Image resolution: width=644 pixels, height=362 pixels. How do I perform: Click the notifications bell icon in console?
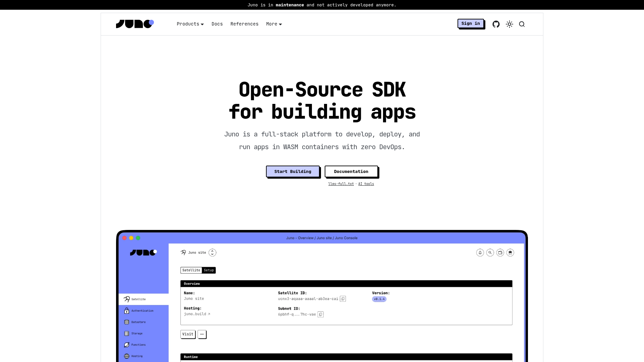pyautogui.click(x=480, y=253)
